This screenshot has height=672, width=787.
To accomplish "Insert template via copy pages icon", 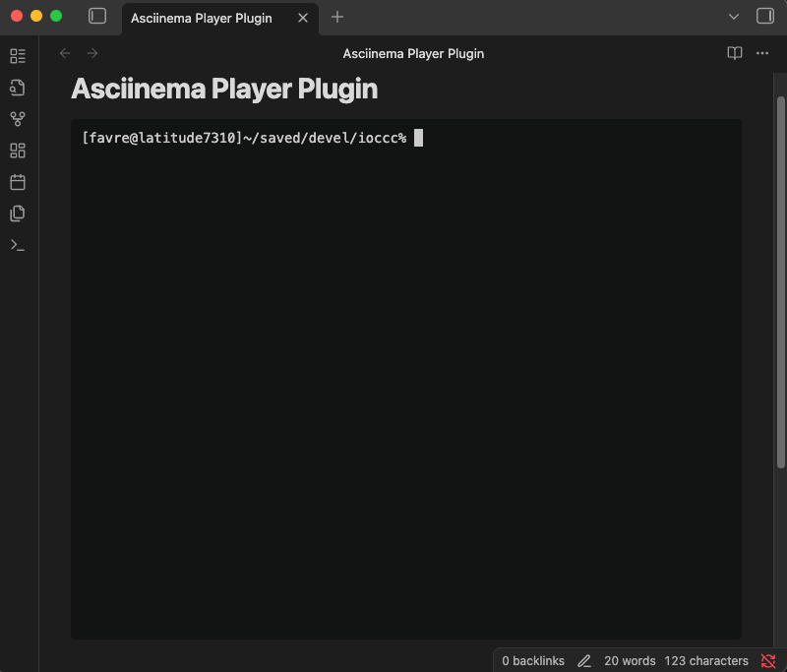I will [18, 214].
